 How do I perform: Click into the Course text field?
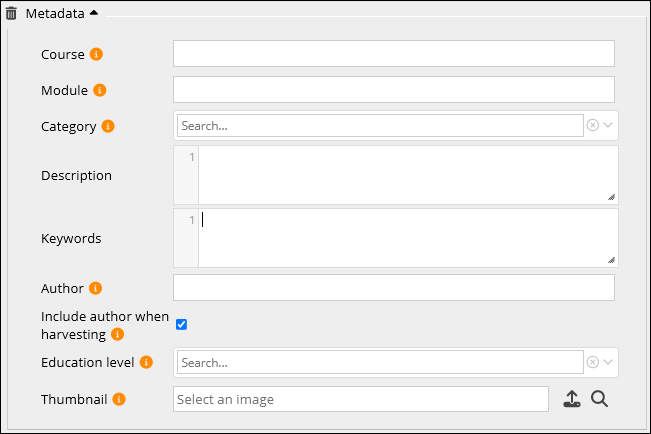(x=393, y=54)
